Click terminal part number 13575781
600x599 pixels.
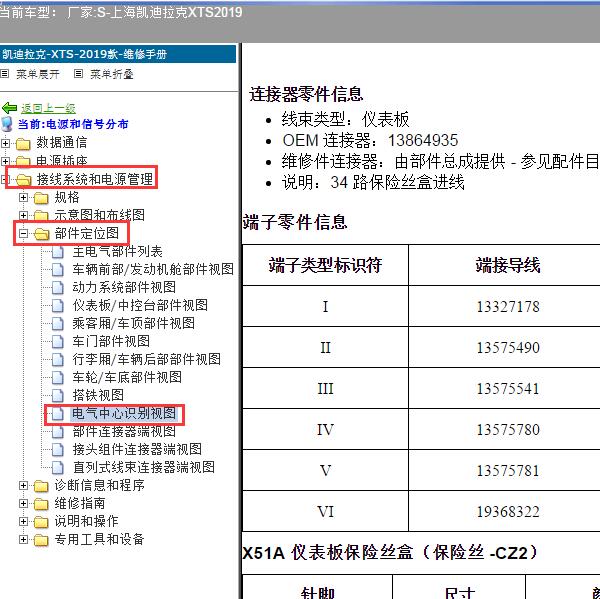508,471
